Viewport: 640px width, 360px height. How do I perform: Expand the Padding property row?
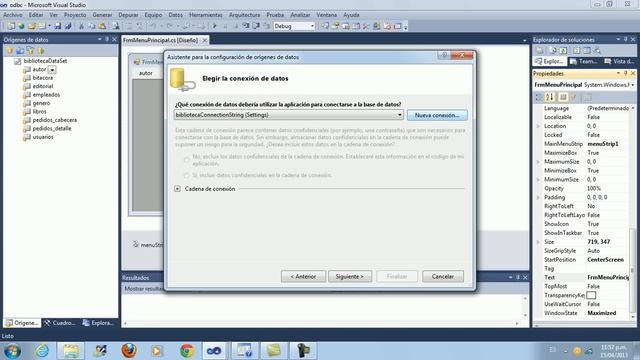coord(538,198)
